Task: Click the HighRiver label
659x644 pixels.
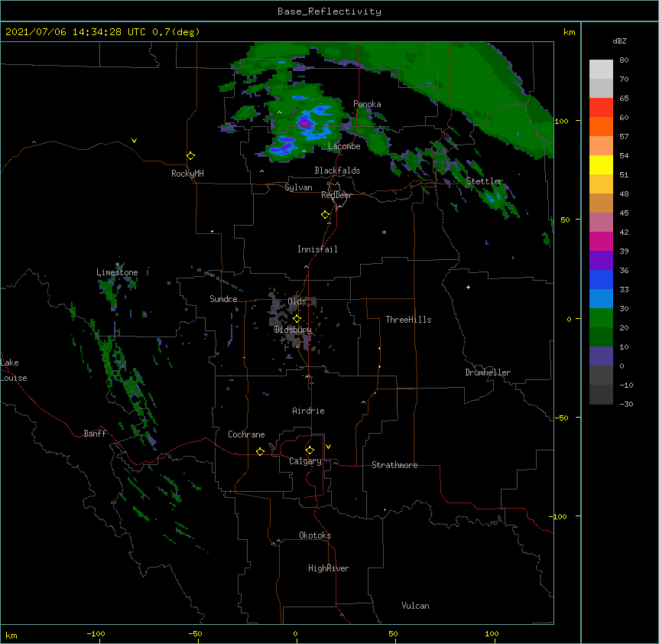Action: (x=329, y=568)
